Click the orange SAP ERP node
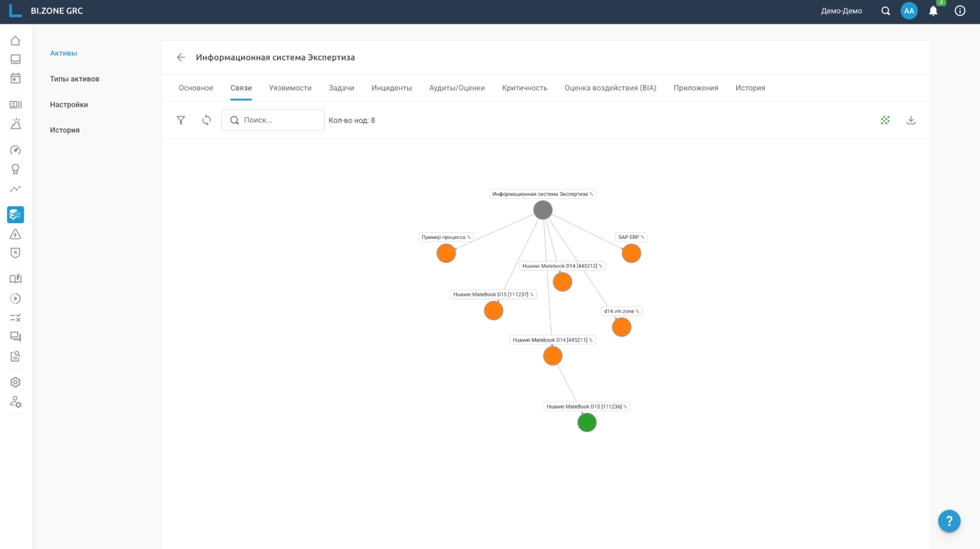 pyautogui.click(x=631, y=254)
